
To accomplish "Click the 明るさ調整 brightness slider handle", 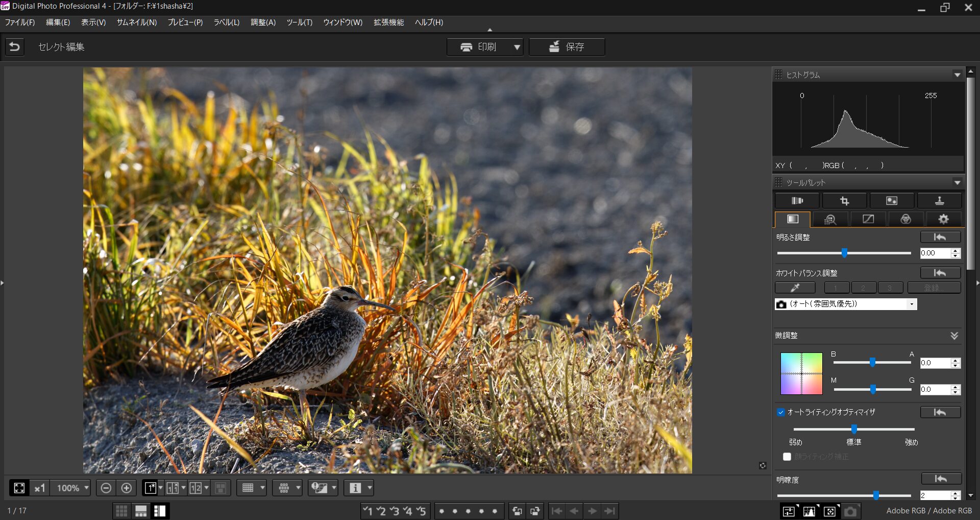I will 844,253.
